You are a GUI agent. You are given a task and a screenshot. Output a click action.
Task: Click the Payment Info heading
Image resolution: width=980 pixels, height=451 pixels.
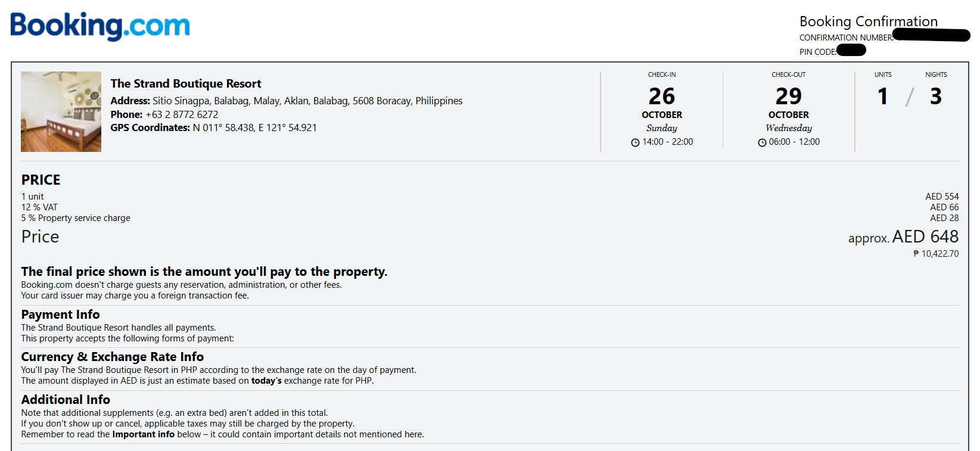tap(60, 315)
